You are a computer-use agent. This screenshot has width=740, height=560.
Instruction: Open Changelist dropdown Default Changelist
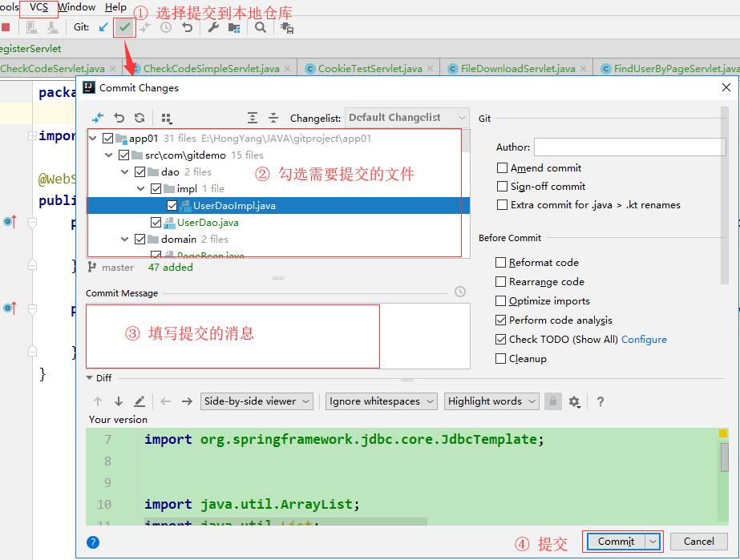click(x=406, y=118)
